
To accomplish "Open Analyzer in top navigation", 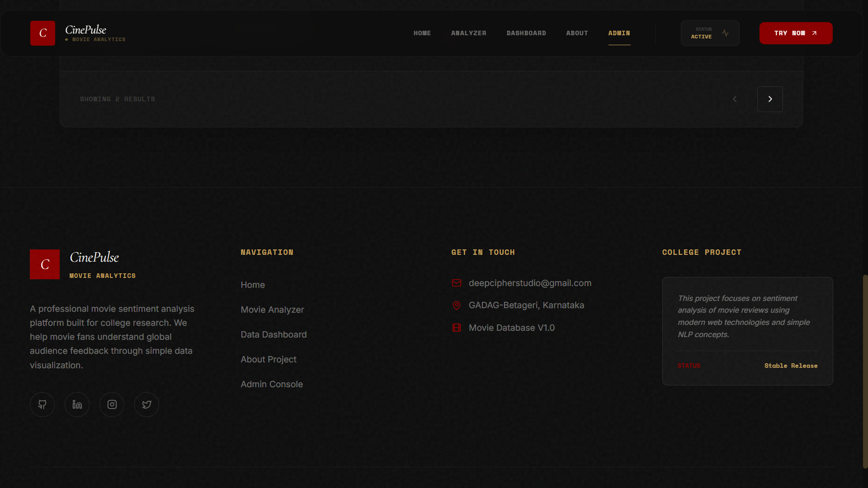I will pos(469,33).
